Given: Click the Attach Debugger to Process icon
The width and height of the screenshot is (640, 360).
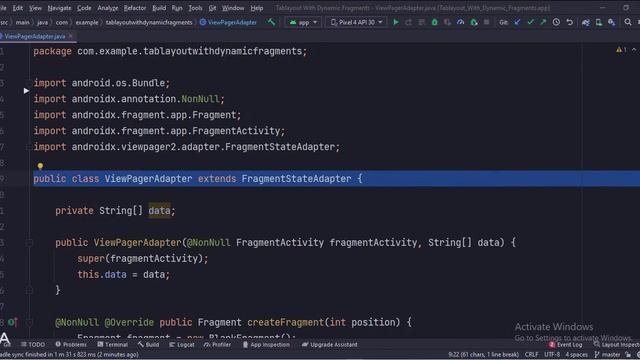Looking at the screenshot, I should click(473, 22).
